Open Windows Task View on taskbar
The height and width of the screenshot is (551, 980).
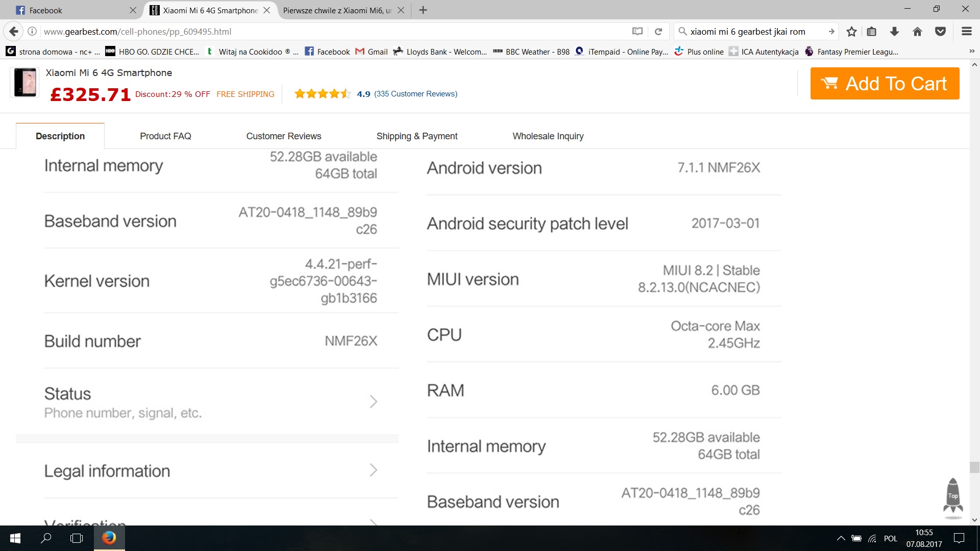(77, 538)
